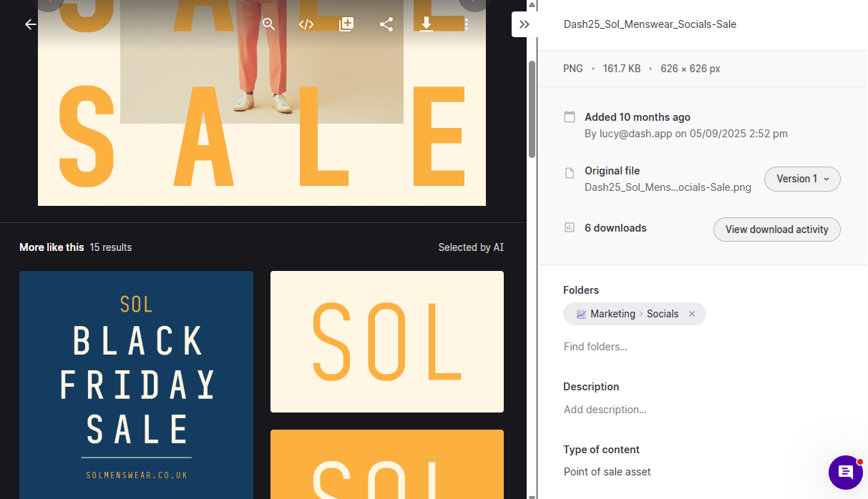Screen dimensions: 868x499
Task: Open the three-dot more options menu
Action: pyautogui.click(x=467, y=24)
